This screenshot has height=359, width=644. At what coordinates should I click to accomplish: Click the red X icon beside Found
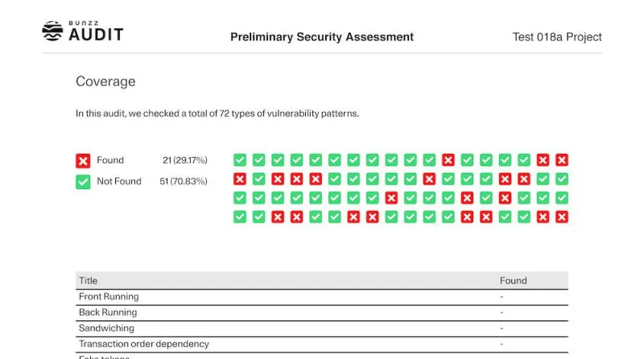tap(83, 161)
